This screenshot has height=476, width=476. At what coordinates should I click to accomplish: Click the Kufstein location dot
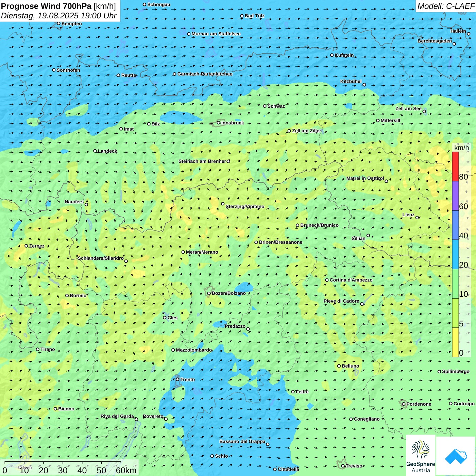tap(332, 55)
